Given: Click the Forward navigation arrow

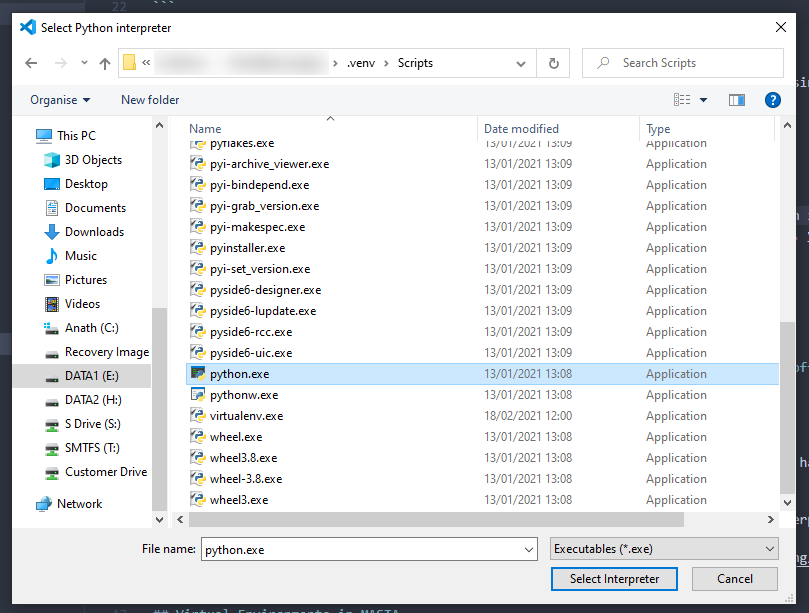Looking at the screenshot, I should click(x=60, y=63).
